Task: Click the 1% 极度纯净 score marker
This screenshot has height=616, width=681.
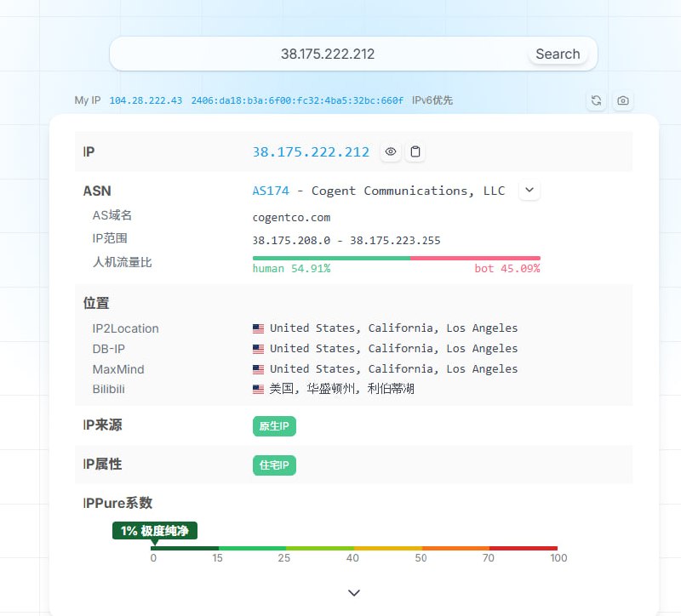Action: (x=155, y=531)
